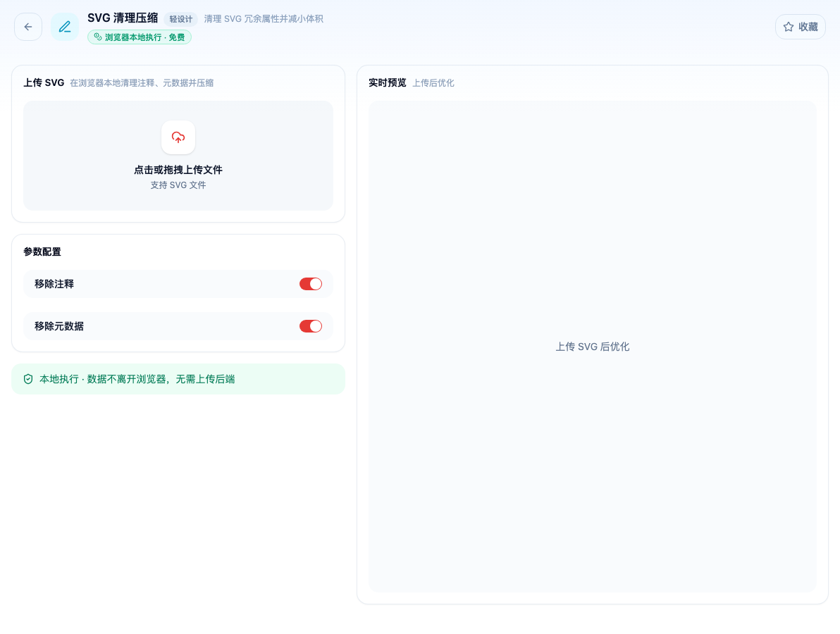Click the 浏览器本地执行 · 免费 badge
The width and height of the screenshot is (840, 634).
140,37
